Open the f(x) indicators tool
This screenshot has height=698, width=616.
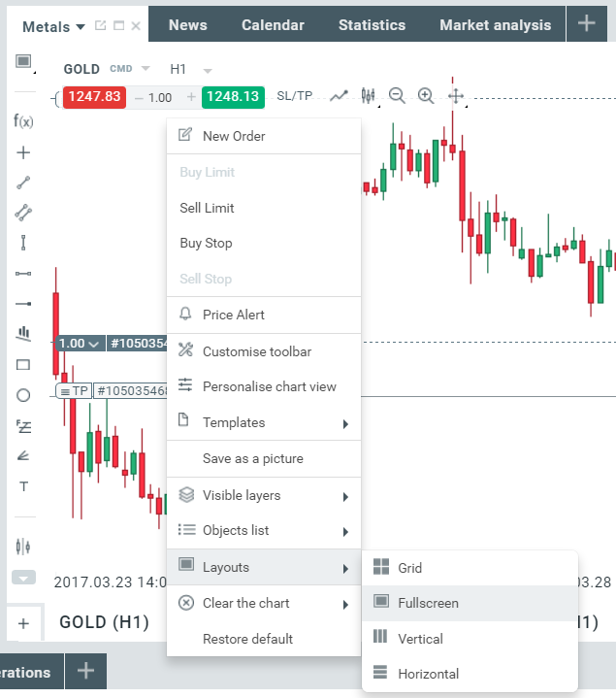click(23, 121)
